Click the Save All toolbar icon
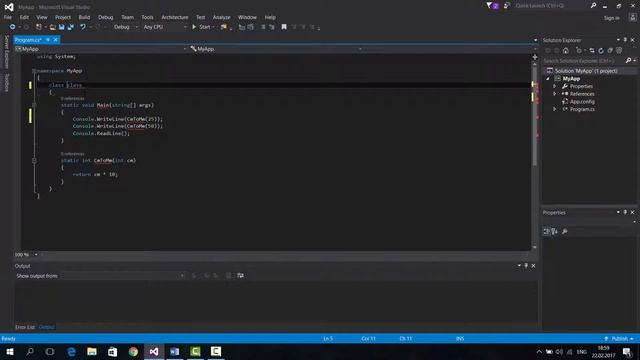This screenshot has width=640, height=360. click(x=71, y=27)
